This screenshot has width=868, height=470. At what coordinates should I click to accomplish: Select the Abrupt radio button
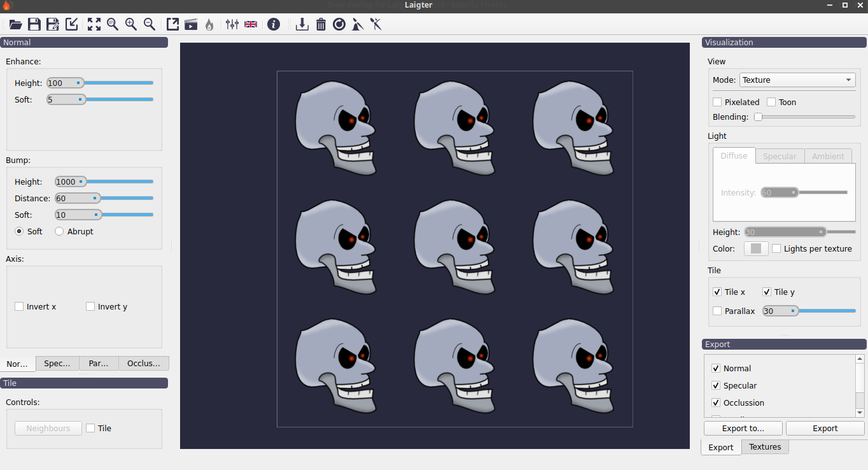click(x=59, y=231)
